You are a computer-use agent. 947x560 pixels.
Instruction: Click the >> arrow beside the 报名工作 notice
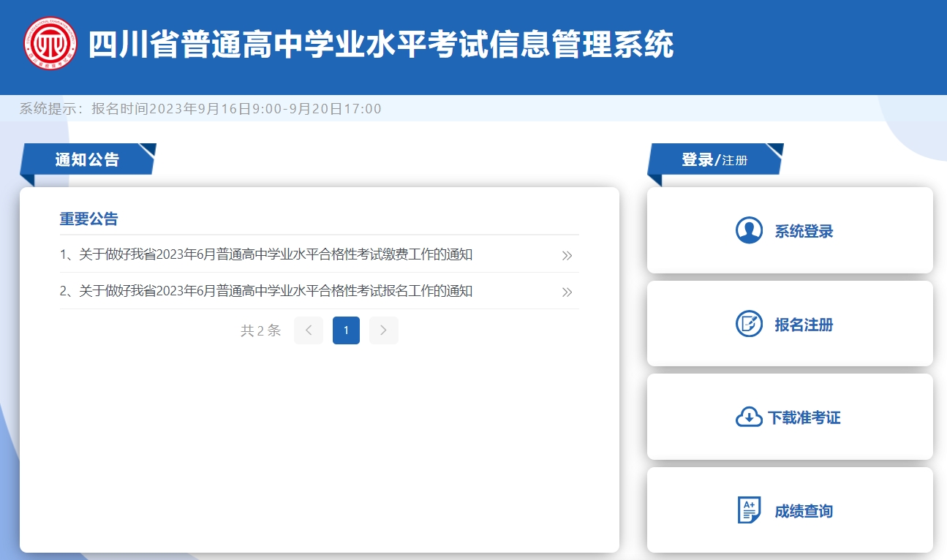pos(566,291)
